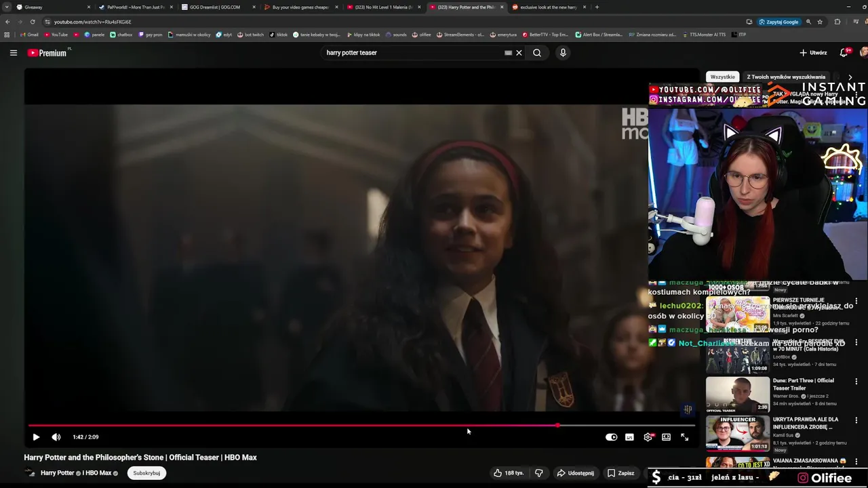Image resolution: width=868 pixels, height=488 pixels.
Task: Play the video
Action: tap(36, 437)
